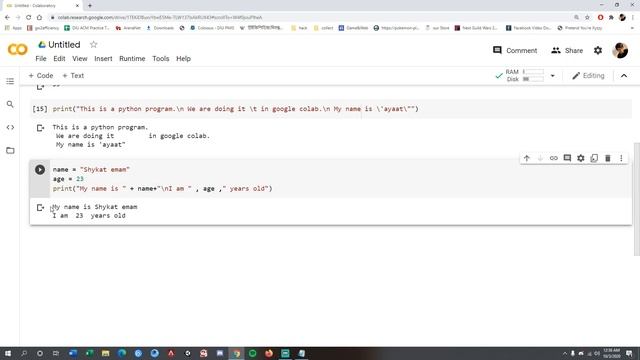Click the vertical scrollbar of the notebook
Image resolution: width=640 pixels, height=360 pixels.
[636, 199]
